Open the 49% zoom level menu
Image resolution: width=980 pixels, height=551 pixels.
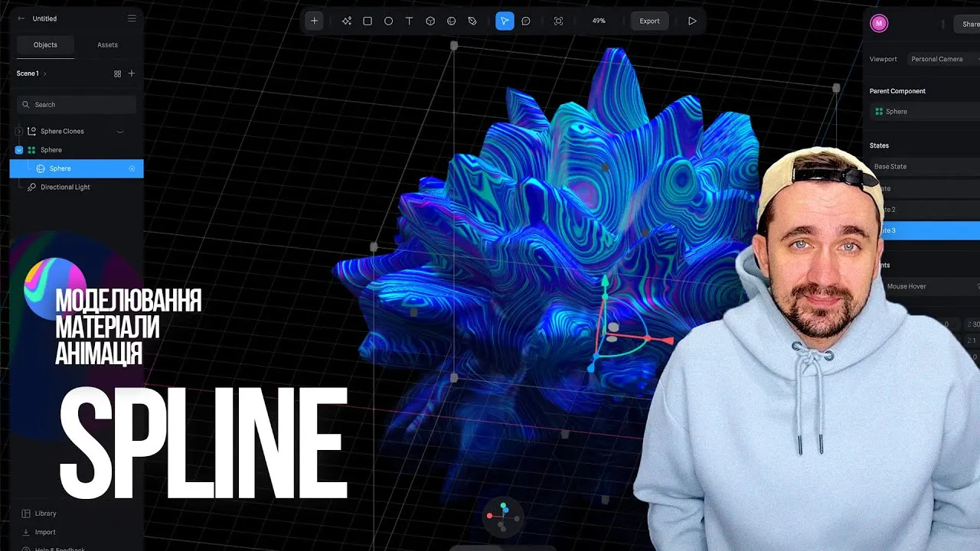point(599,21)
